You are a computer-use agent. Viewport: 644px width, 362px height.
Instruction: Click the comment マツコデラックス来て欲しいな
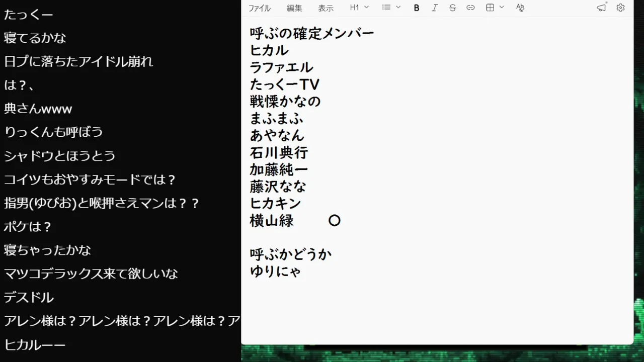coord(91,274)
